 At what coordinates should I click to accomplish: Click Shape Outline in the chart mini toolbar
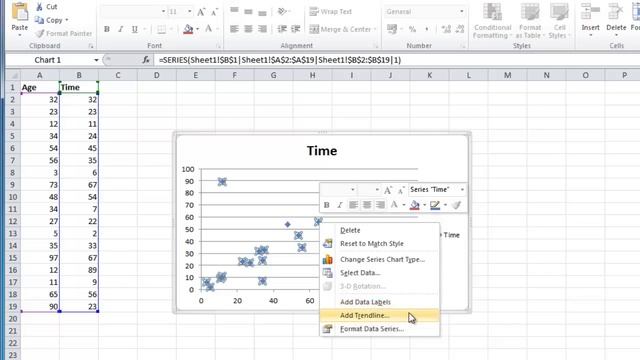(435, 205)
